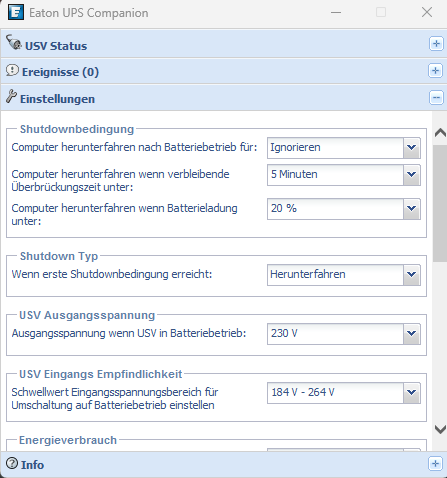Click the settings panel scrollbar thumb
447x478 pixels.
click(x=440, y=203)
